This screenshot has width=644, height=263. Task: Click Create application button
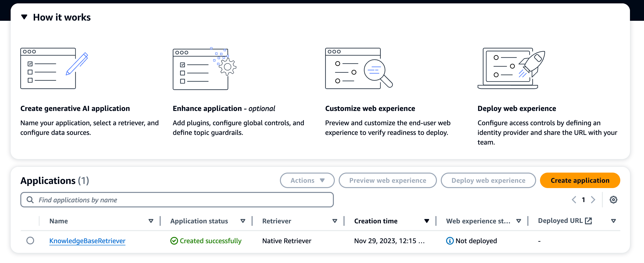point(580,180)
